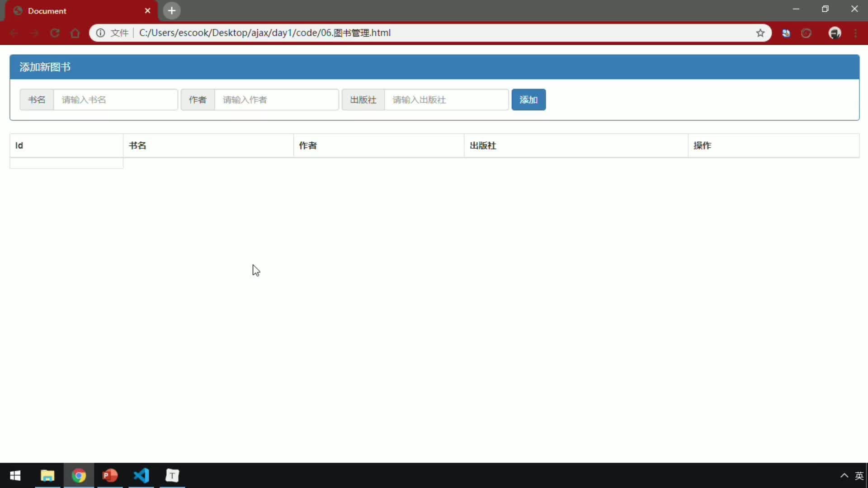Click the 作者 input label
The height and width of the screenshot is (488, 868).
(198, 100)
